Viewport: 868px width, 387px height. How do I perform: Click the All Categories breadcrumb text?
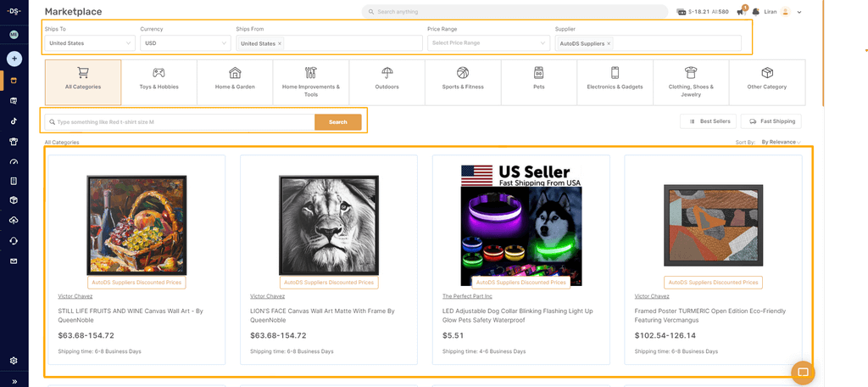[x=62, y=142]
